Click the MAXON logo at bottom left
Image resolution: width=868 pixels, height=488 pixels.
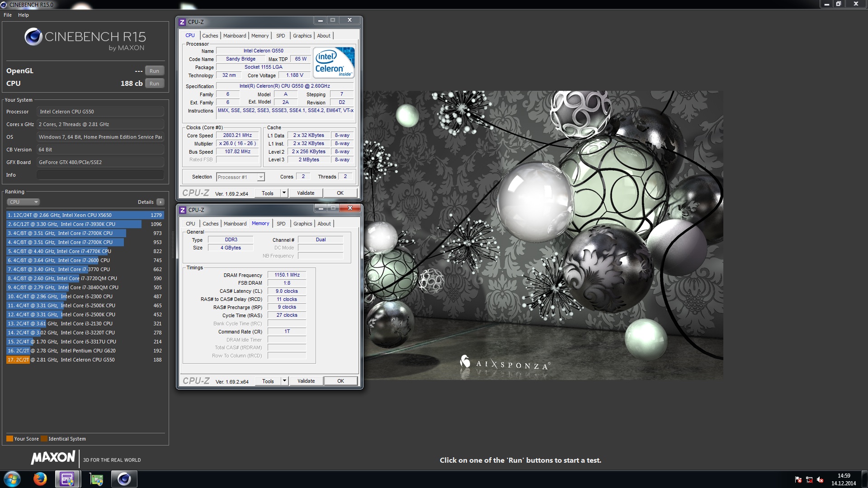pyautogui.click(x=53, y=458)
